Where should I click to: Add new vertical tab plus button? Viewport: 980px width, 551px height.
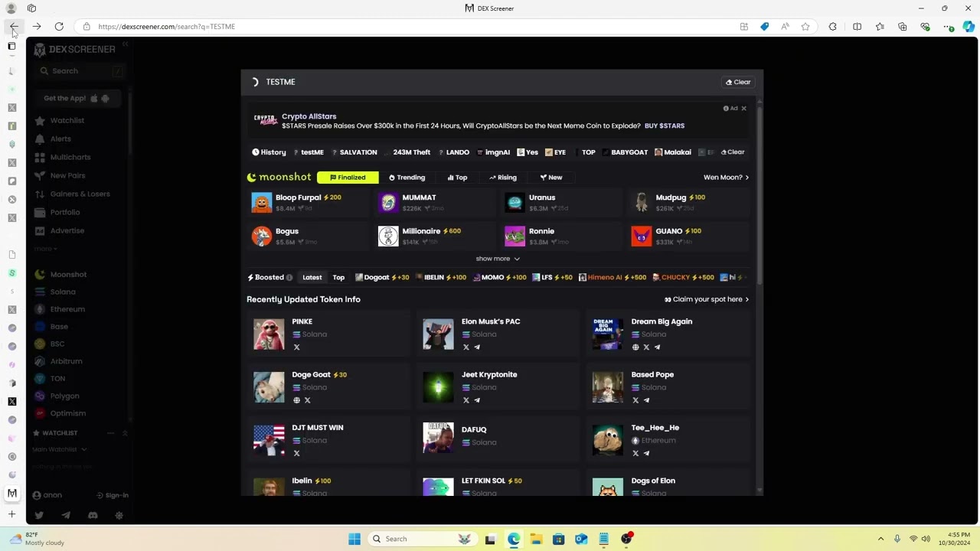tap(11, 514)
